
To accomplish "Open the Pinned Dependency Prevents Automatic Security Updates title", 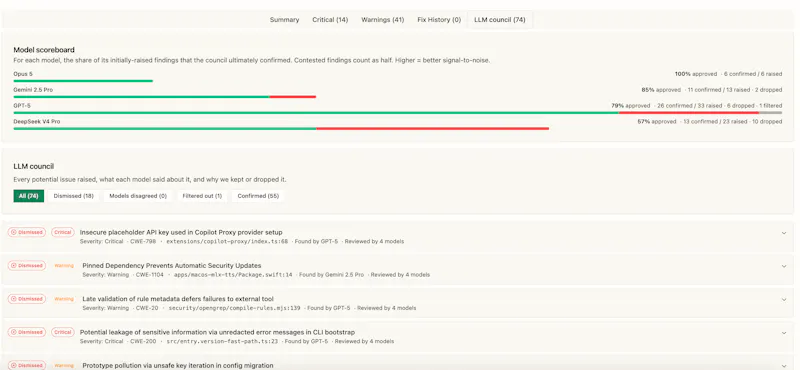I will [x=171, y=265].
